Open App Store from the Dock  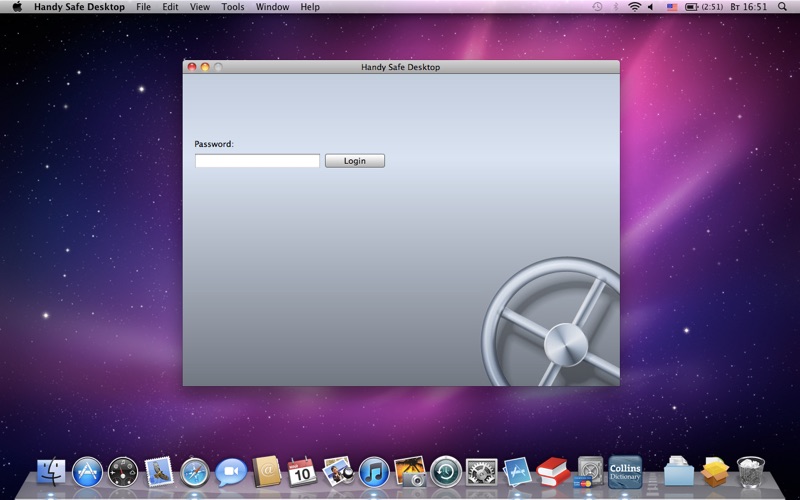pyautogui.click(x=87, y=472)
